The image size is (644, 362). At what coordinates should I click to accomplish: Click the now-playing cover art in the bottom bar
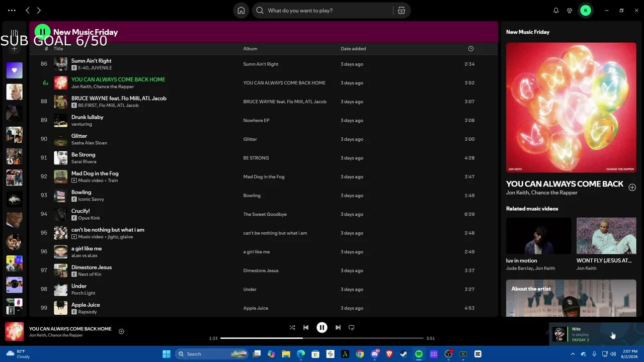tap(15, 332)
